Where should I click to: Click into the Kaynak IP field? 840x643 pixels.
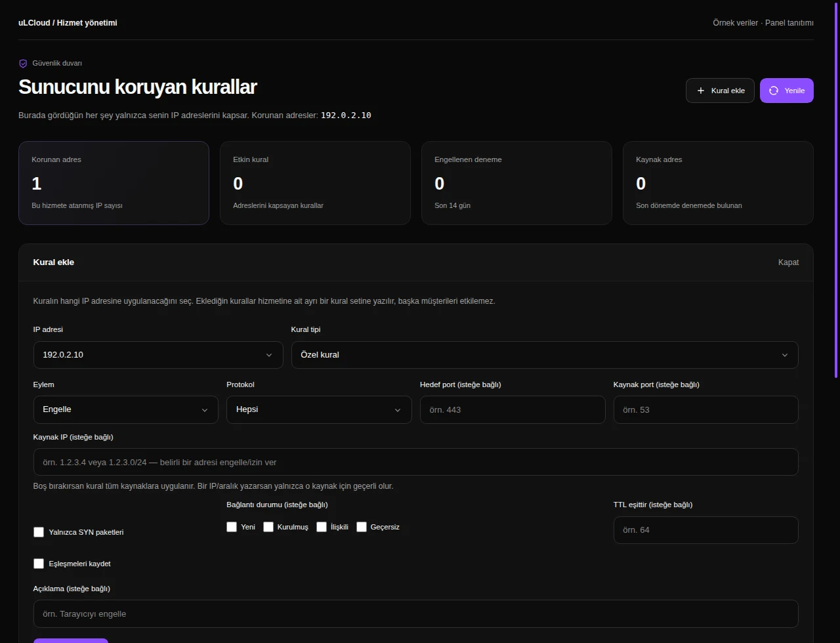[416, 462]
